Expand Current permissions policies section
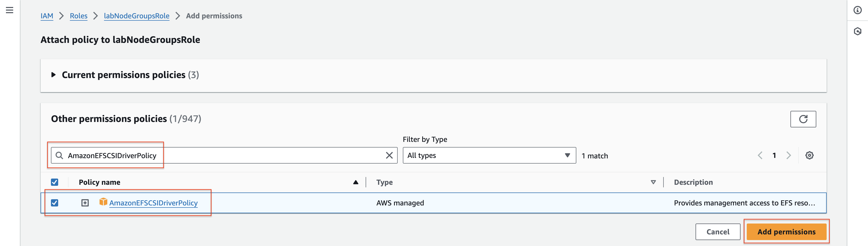This screenshot has width=868, height=246. [x=53, y=75]
